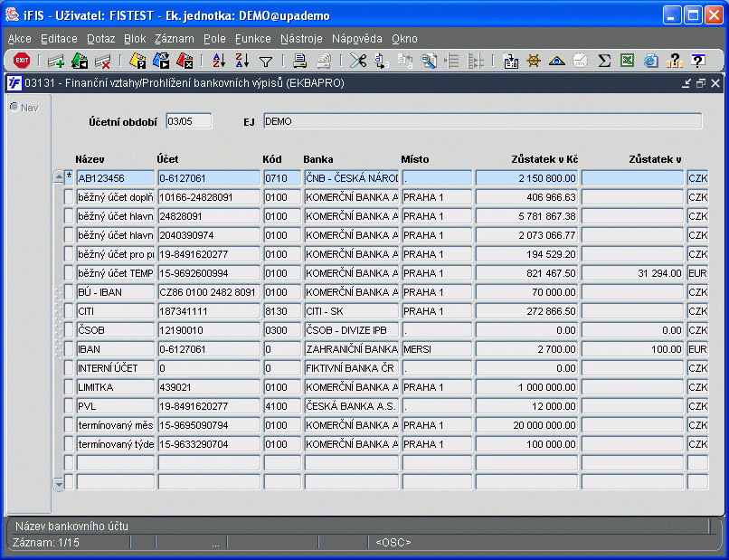Image resolution: width=729 pixels, height=560 pixels.
Task: Click the table scroll-down arrow
Action: (59, 484)
